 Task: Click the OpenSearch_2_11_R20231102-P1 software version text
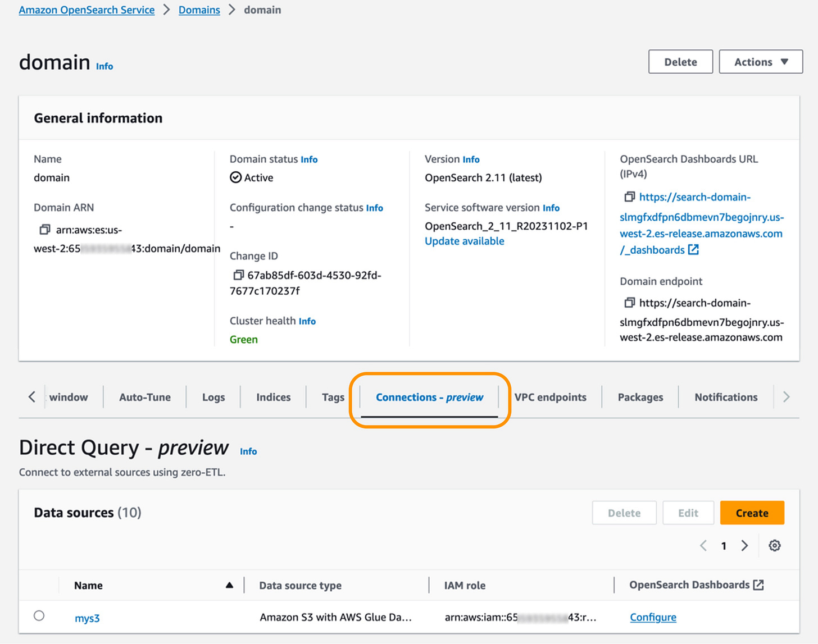(x=506, y=226)
